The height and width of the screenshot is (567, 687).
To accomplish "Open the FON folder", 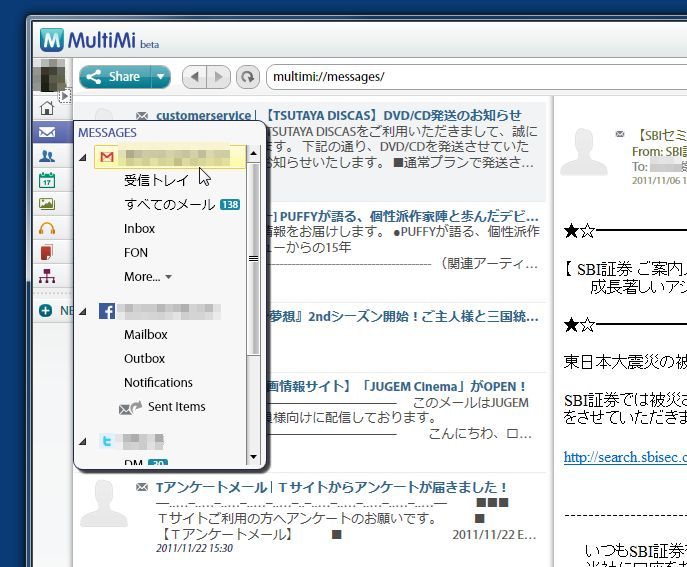I will [x=136, y=252].
